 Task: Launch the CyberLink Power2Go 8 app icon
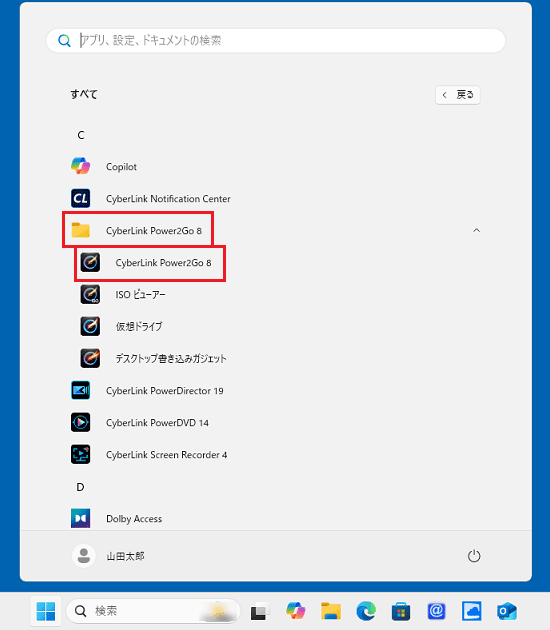tap(90, 262)
